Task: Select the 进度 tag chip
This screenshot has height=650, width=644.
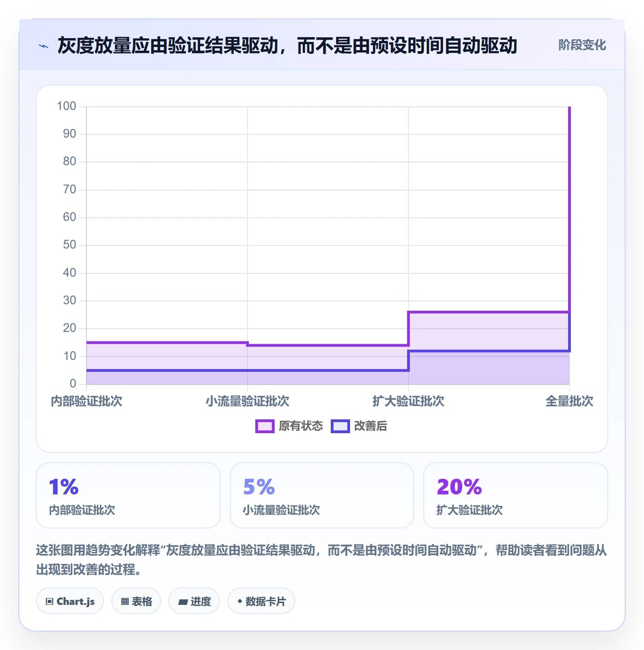Action: (x=194, y=601)
